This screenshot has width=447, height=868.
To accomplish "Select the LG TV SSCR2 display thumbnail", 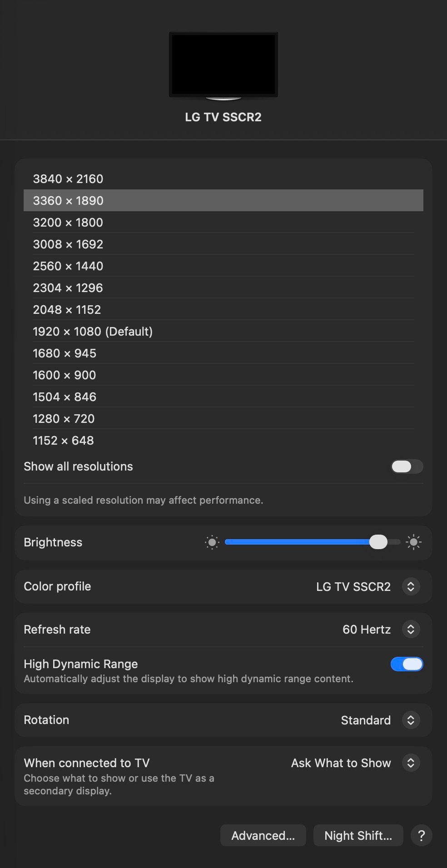I will point(223,66).
